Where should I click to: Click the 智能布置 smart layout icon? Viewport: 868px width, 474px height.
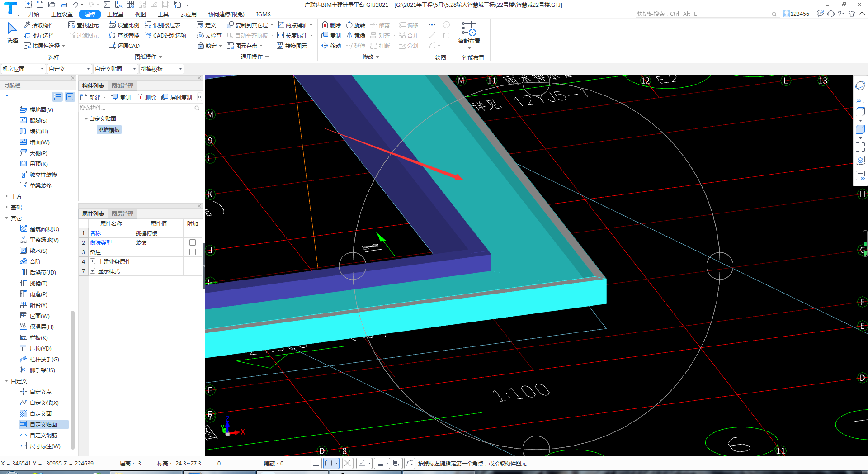(469, 29)
